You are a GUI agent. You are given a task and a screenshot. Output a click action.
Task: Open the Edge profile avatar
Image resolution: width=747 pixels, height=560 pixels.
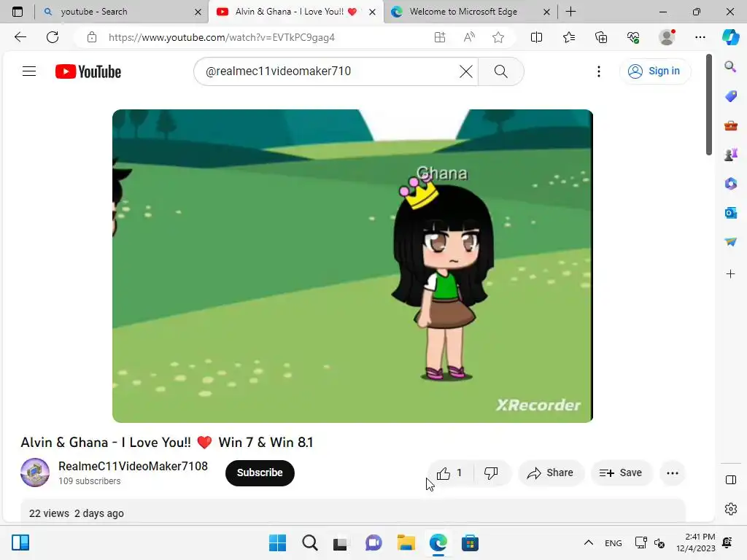coord(667,37)
